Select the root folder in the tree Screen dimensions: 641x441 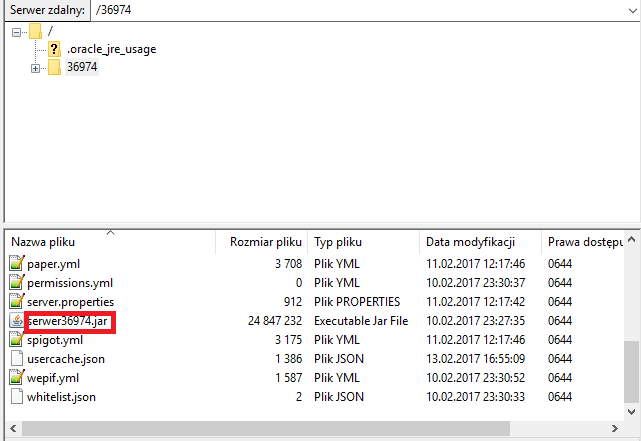point(50,32)
